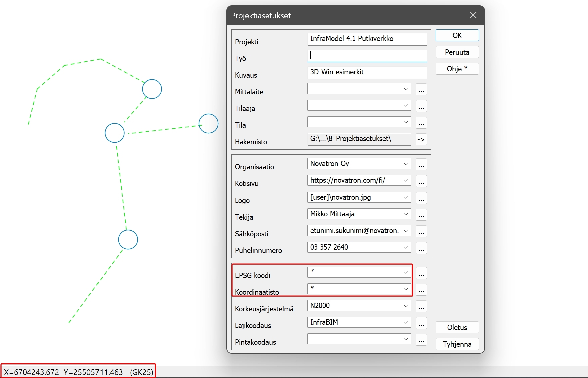Viewport: 588px width, 378px height.
Task: Click the Työ input field
Action: 367,56
